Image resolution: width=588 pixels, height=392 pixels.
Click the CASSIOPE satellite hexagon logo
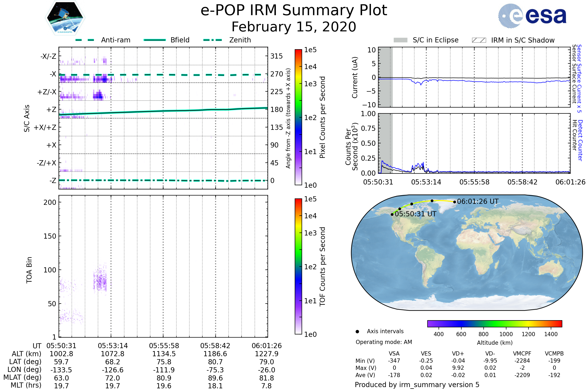coord(65,18)
